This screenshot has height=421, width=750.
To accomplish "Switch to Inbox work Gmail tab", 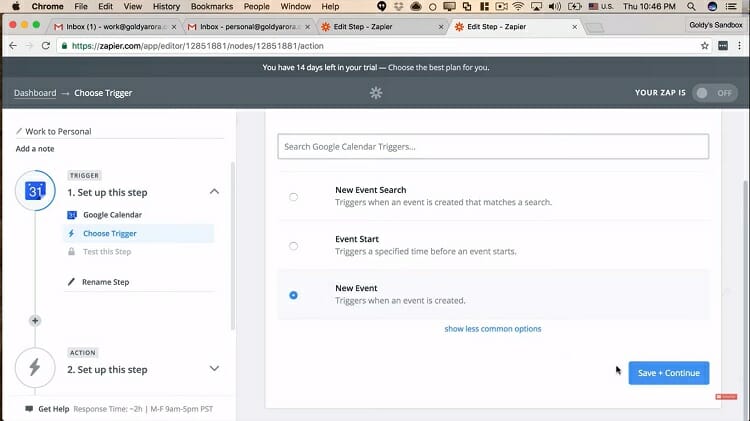I will (114, 27).
